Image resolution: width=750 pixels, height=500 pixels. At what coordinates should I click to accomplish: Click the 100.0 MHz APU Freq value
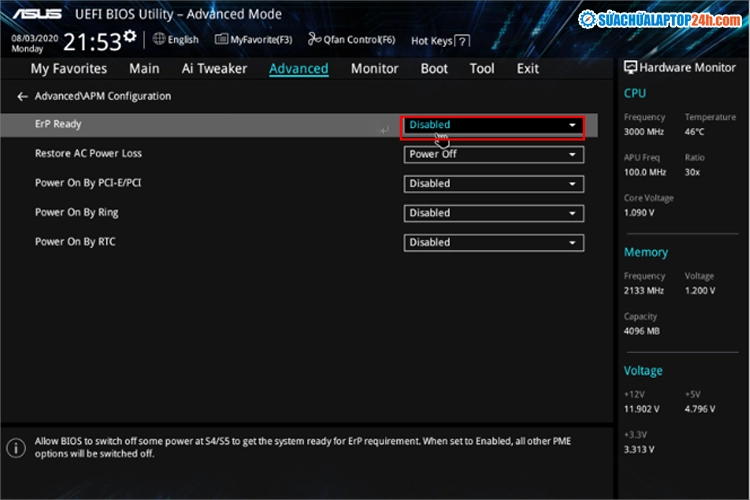tap(645, 172)
